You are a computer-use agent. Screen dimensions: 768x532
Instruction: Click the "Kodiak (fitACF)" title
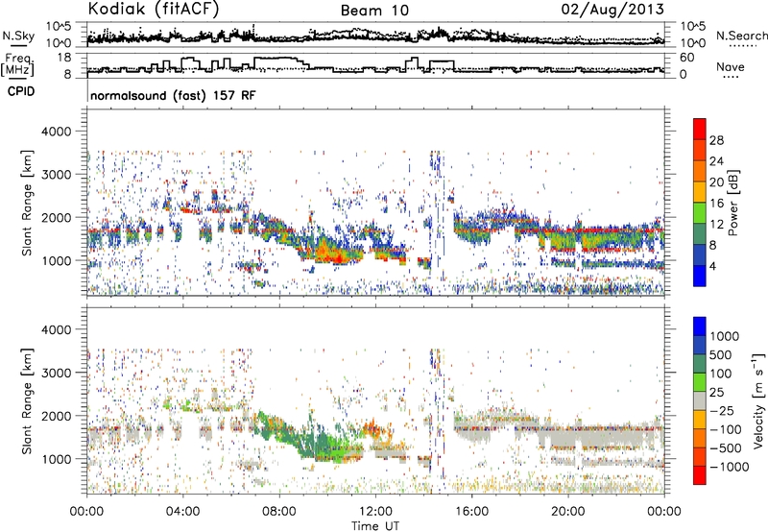(x=154, y=9)
